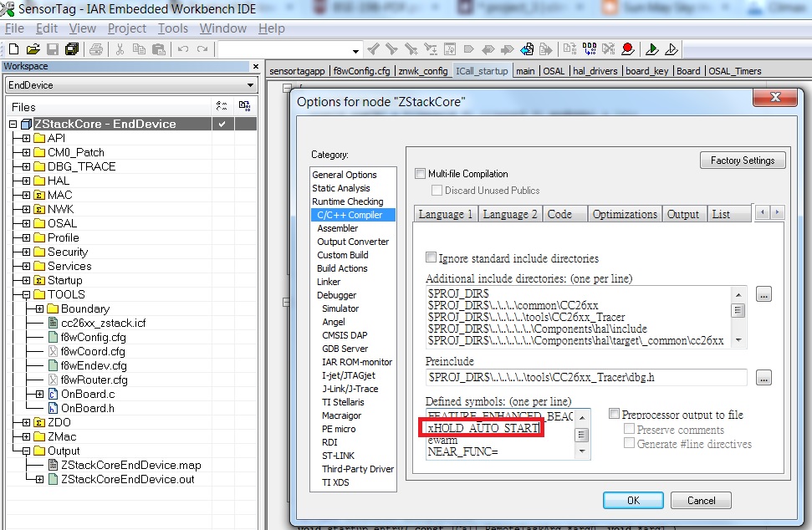The width and height of the screenshot is (812, 530).
Task: Open the Tools menu
Action: (173, 28)
